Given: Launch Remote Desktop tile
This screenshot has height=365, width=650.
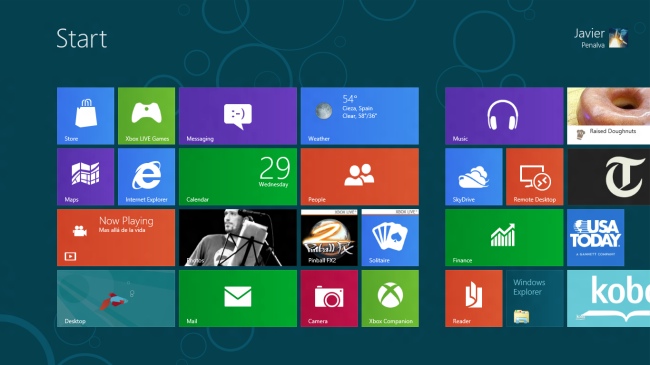Looking at the screenshot, I should coord(535,177).
